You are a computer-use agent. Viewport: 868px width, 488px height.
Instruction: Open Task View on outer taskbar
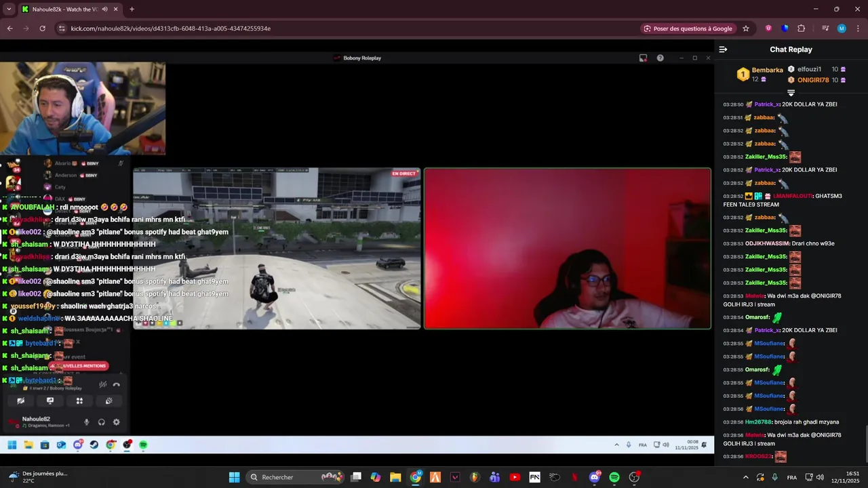click(x=356, y=477)
